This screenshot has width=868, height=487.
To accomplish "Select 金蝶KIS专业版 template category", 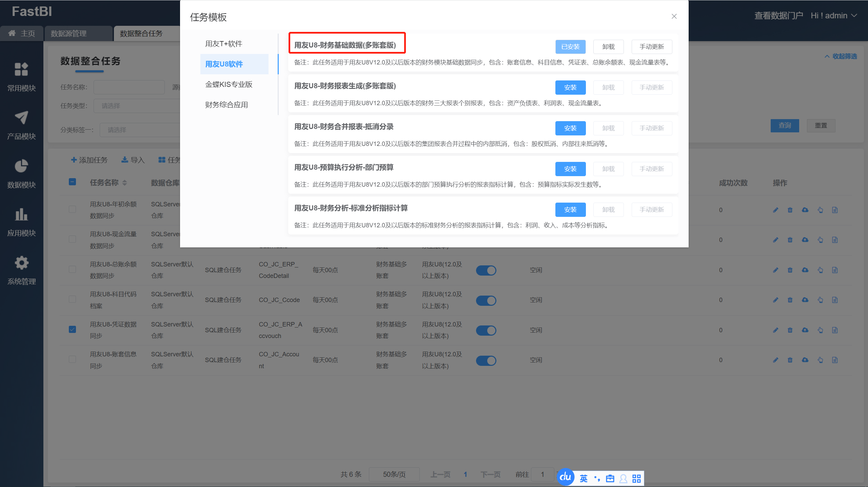I will (229, 85).
